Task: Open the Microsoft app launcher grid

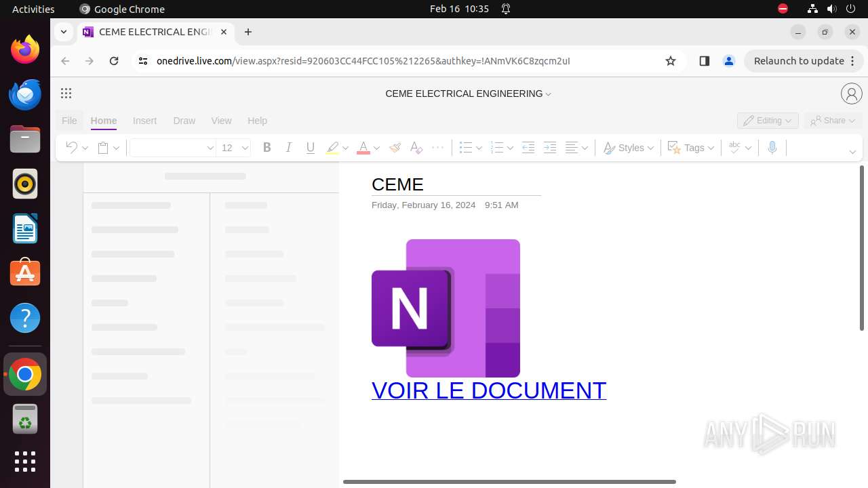Action: [x=66, y=94]
